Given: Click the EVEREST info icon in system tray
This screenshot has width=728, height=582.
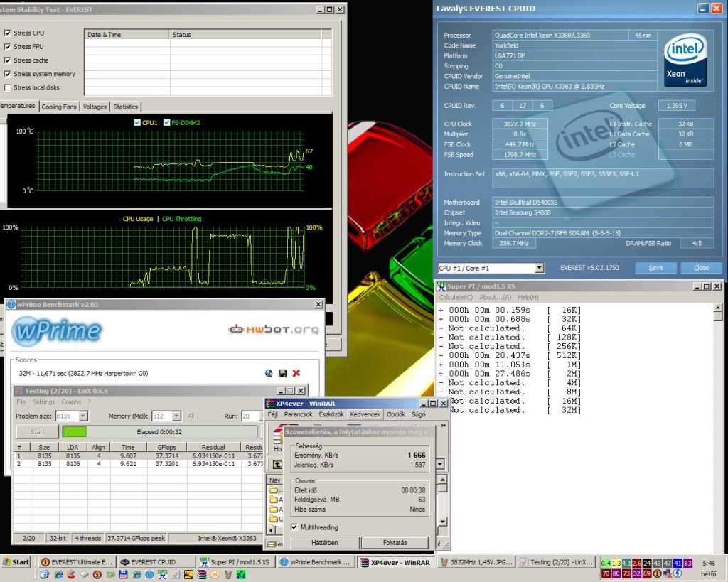Looking at the screenshot, I should (x=658, y=573).
